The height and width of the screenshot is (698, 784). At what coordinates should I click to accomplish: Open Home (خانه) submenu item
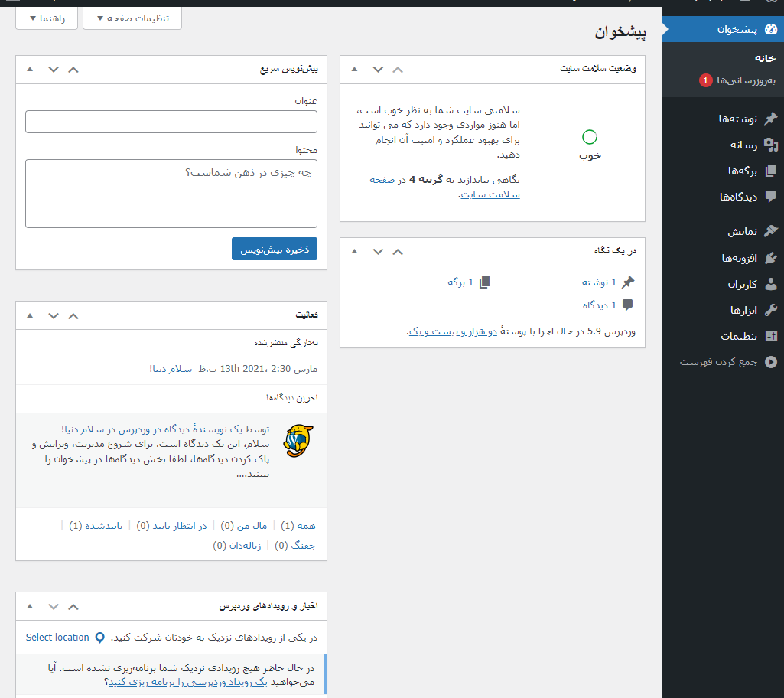[765, 58]
